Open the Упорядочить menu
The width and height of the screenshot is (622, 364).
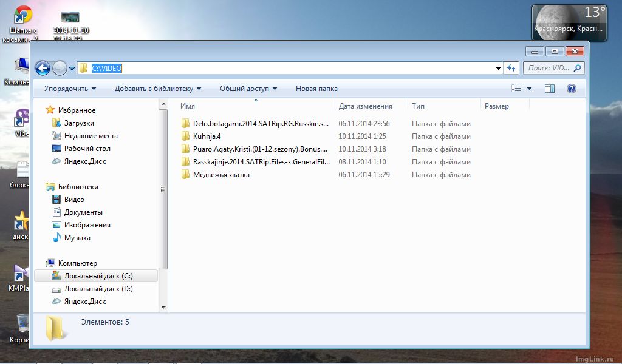[70, 89]
